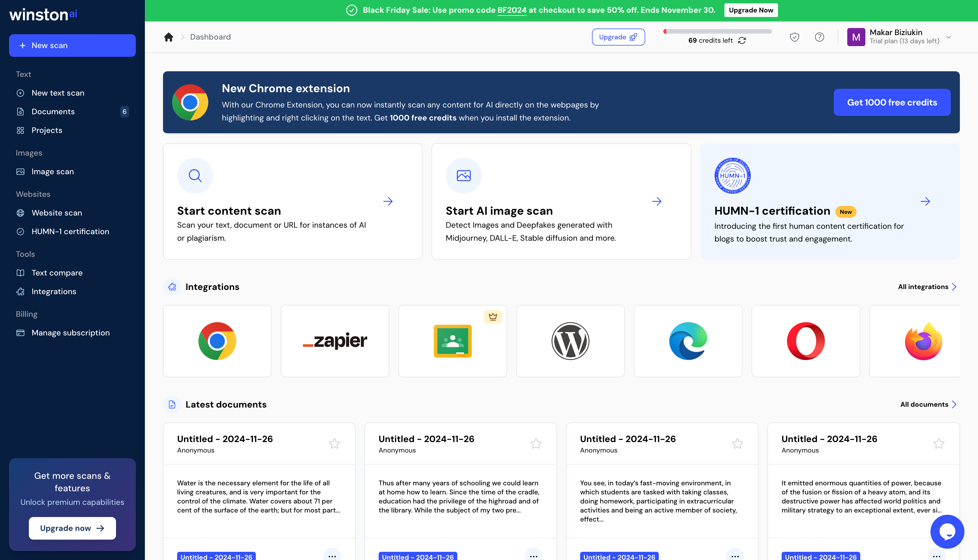Follow the arrow on HUMN-1 certification card
The image size is (978, 560).
925,201
